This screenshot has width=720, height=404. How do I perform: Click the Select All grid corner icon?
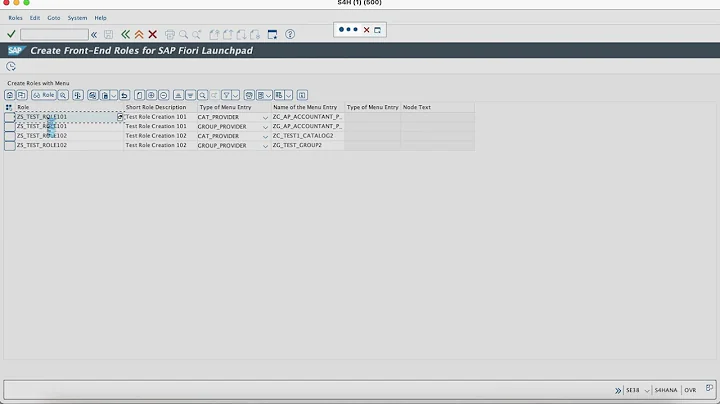(x=9, y=107)
